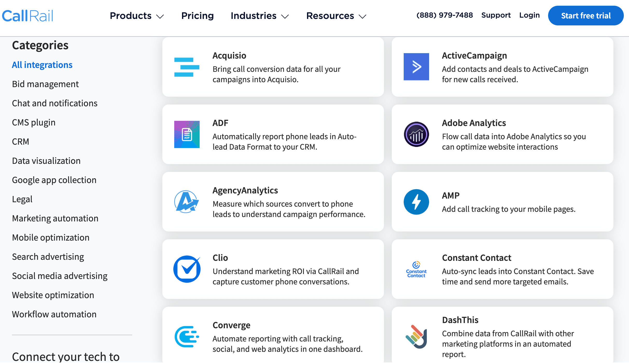The image size is (629, 364).
Task: Click the Converge integration icon
Action: pos(187,337)
